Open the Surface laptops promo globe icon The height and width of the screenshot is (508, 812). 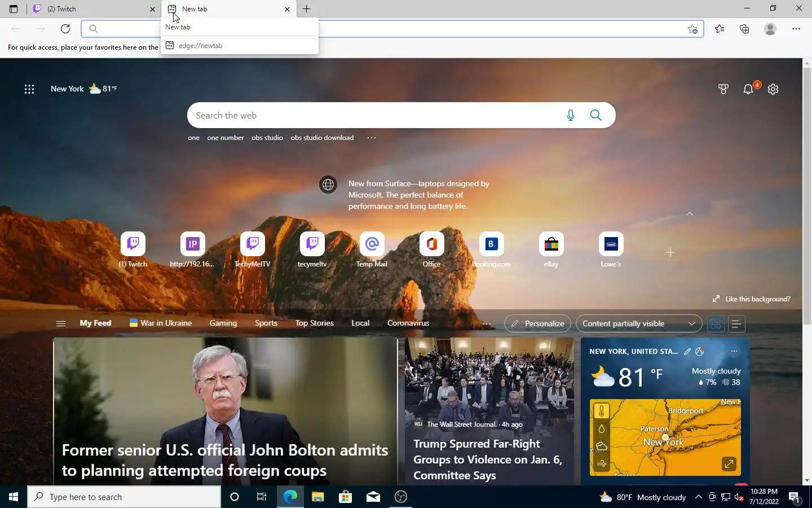(x=328, y=185)
